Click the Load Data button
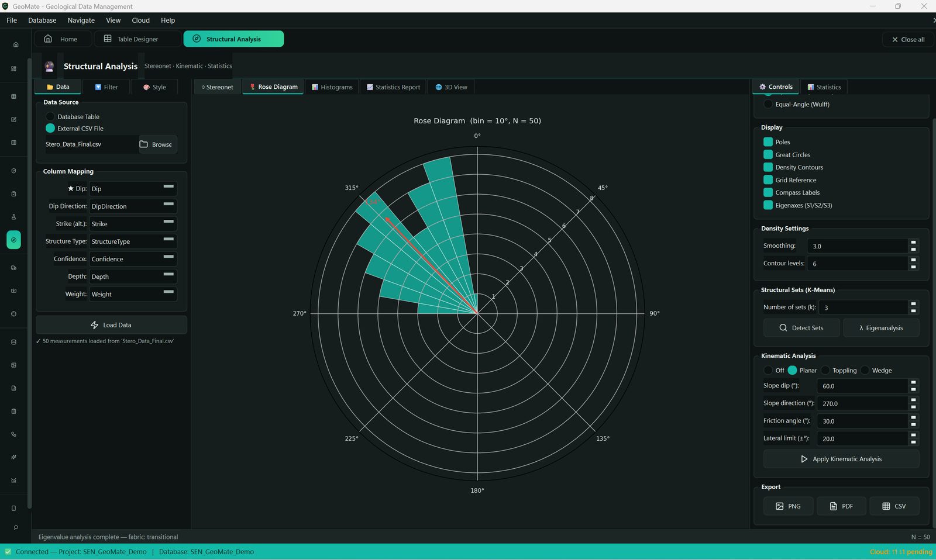 click(x=111, y=325)
